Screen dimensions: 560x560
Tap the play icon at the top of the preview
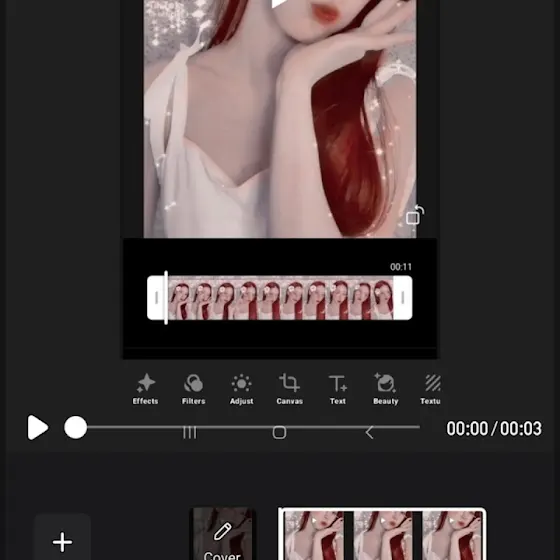tap(279, 4)
